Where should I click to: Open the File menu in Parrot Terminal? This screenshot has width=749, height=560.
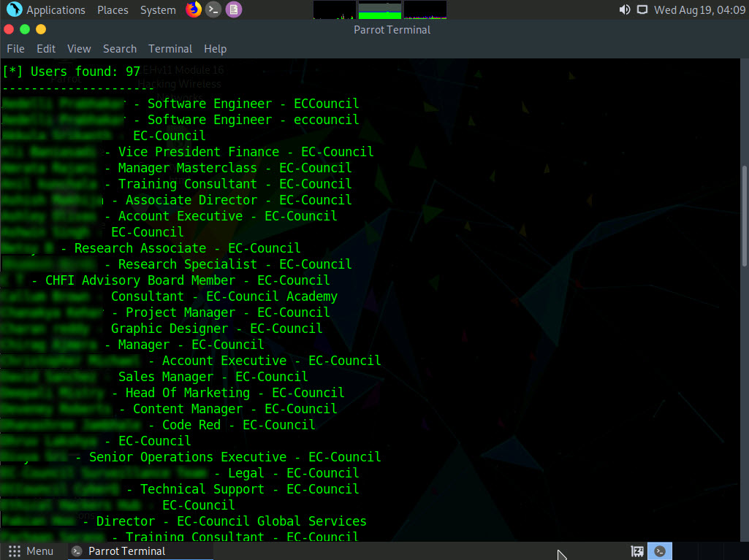15,49
